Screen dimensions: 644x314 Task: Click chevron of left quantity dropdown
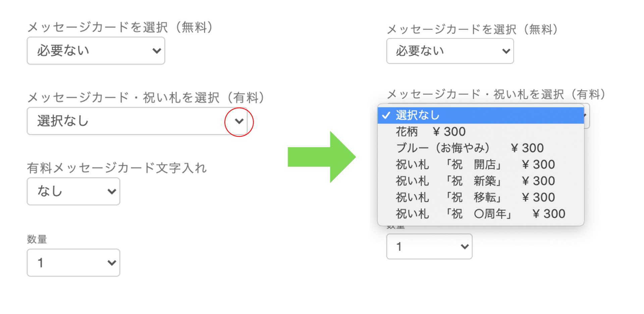click(x=111, y=263)
